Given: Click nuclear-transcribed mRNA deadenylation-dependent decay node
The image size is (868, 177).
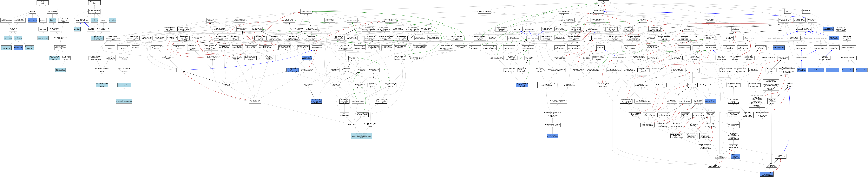Looking at the screenshot, I should (362, 136).
